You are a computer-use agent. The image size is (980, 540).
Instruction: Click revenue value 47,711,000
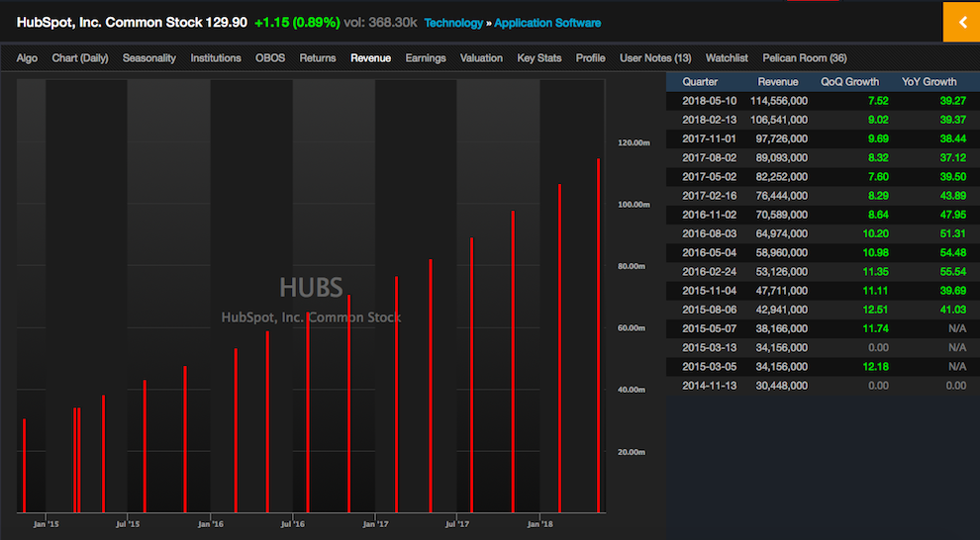pos(781,291)
